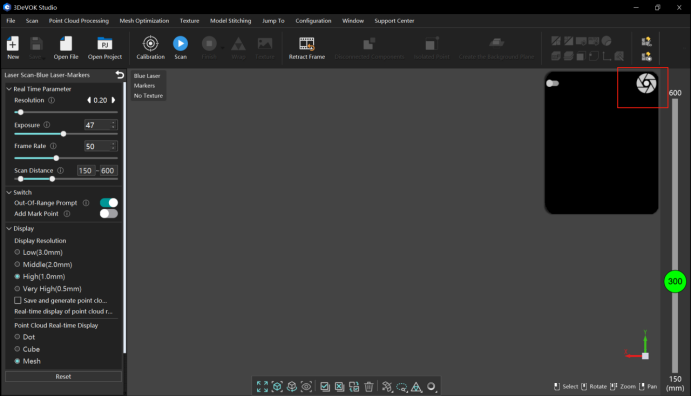The width and height of the screenshot is (692, 396).
Task: Click the Exposure slider handle
Action: tap(64, 134)
